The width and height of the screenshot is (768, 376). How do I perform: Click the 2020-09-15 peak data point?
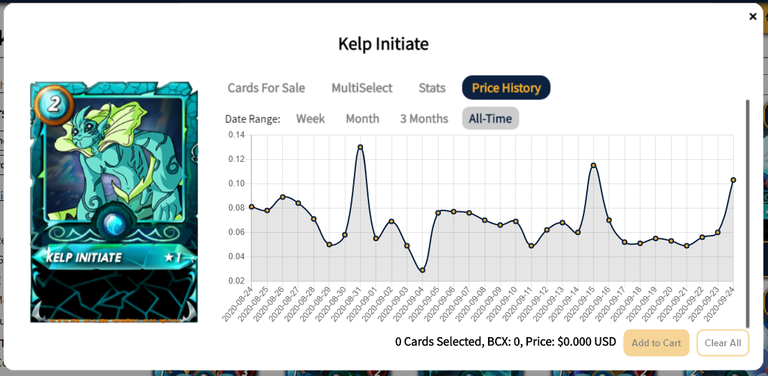click(593, 165)
